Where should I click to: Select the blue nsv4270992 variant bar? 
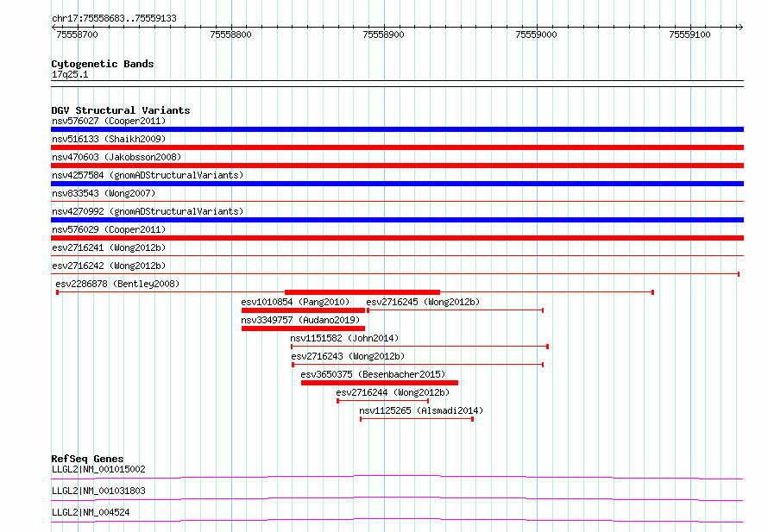(x=397, y=220)
